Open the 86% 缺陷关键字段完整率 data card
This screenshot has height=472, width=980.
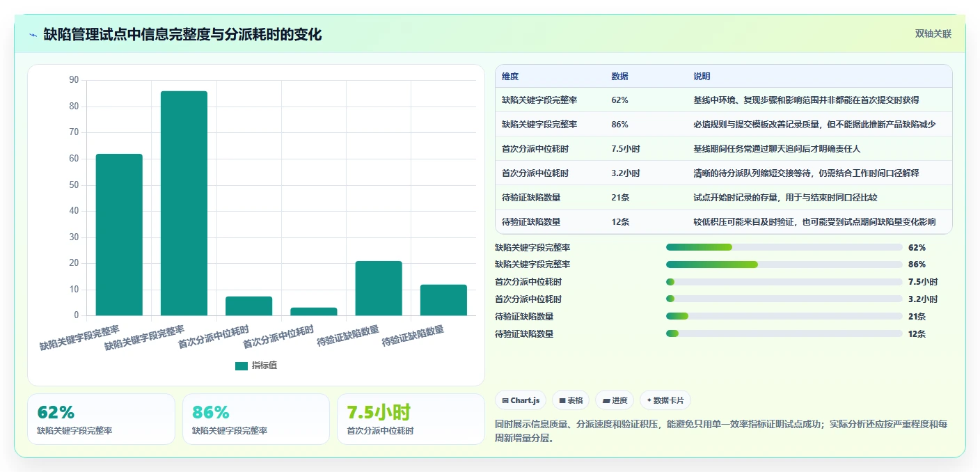[255, 419]
